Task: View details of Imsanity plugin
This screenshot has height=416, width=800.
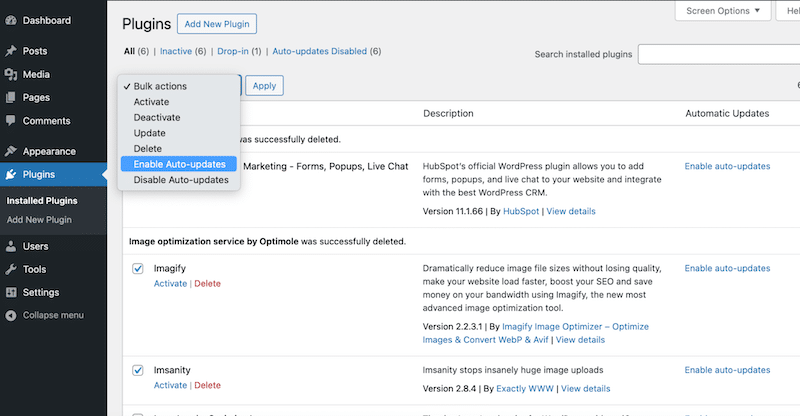Action: click(586, 389)
